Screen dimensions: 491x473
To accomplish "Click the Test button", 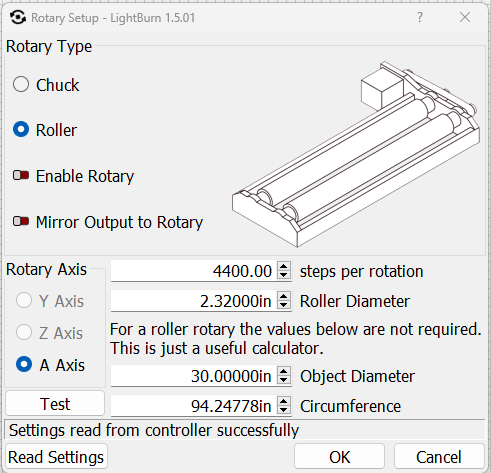I will coord(55,404).
